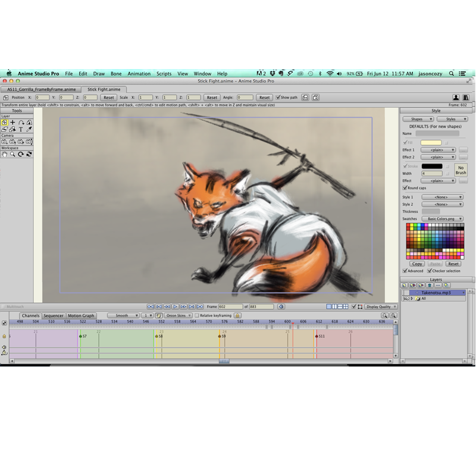Toggle the Fill checkbox
Viewport: 476px width, 476px height.
coord(405,142)
